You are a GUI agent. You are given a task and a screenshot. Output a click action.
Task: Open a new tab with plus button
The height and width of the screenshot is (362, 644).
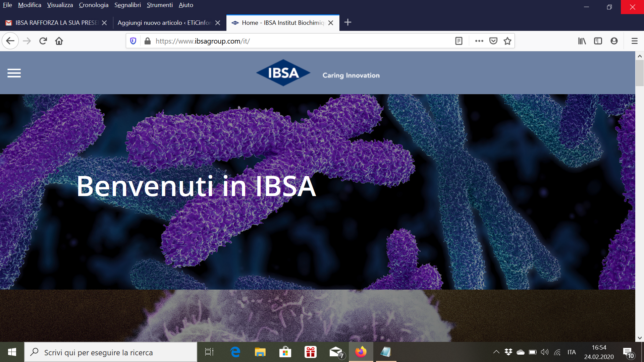click(x=348, y=22)
